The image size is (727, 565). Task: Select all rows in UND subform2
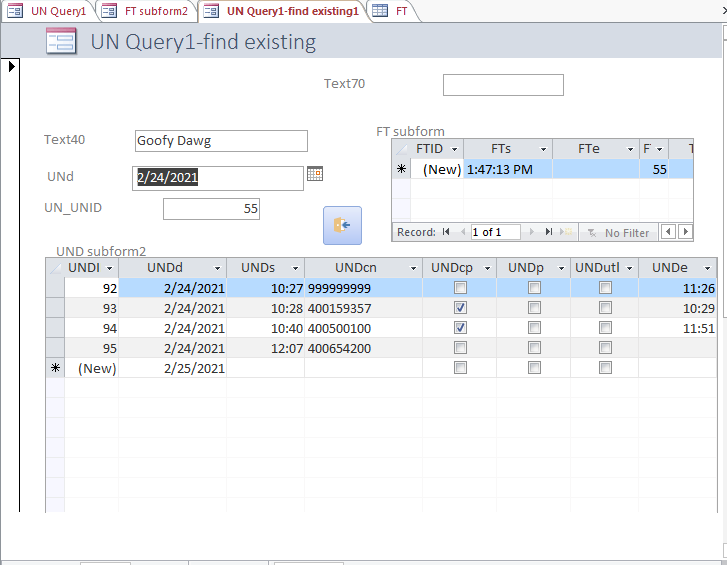coord(55,268)
